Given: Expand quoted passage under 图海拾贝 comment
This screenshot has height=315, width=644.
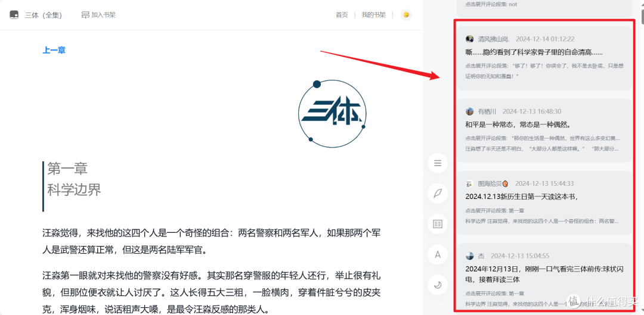Looking at the screenshot, I should [x=542, y=216].
